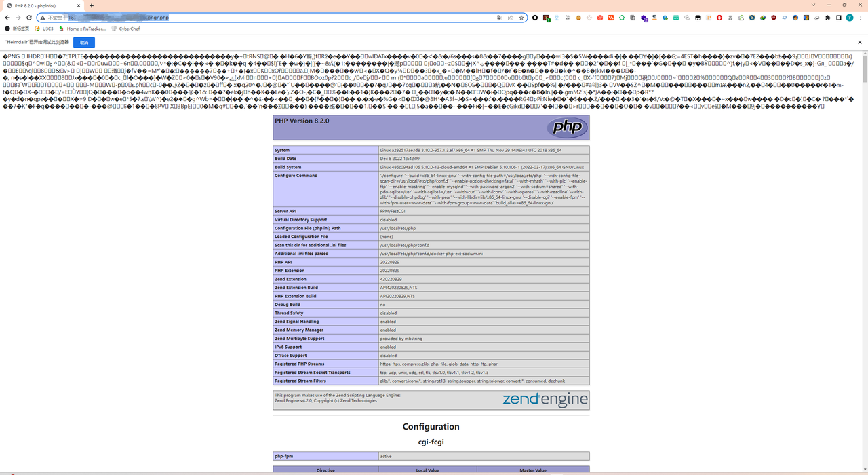Image resolution: width=868 pixels, height=475 pixels.
Task: Click the share page icon
Action: pos(511,18)
